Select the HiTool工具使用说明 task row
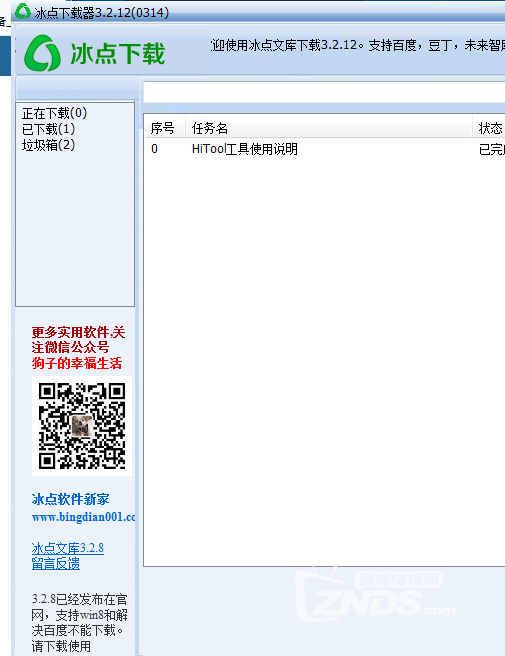Screen dimensions: 505x656 click(x=325, y=149)
